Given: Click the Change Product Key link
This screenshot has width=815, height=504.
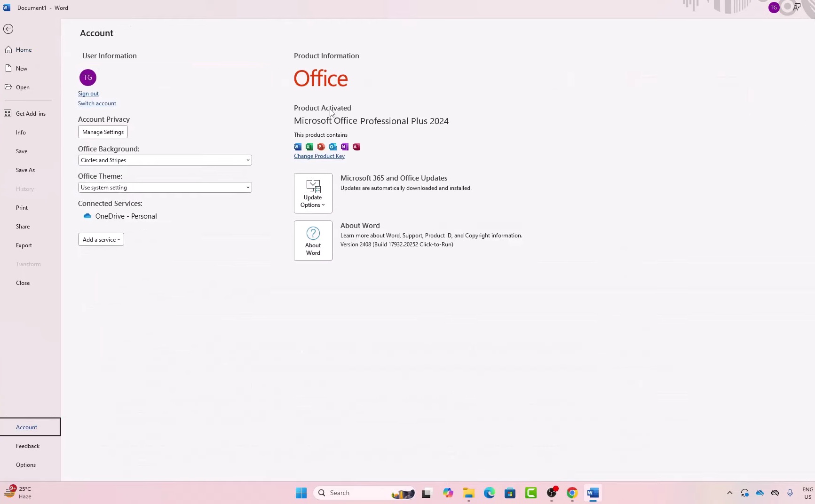Looking at the screenshot, I should point(319,156).
